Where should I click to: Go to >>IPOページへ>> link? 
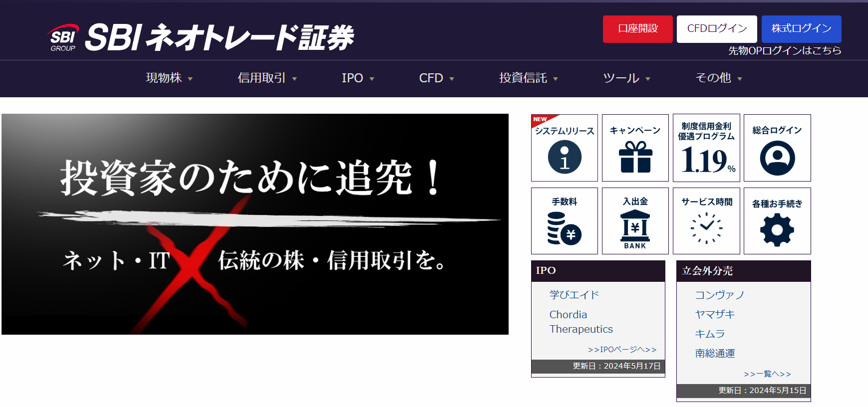click(622, 350)
